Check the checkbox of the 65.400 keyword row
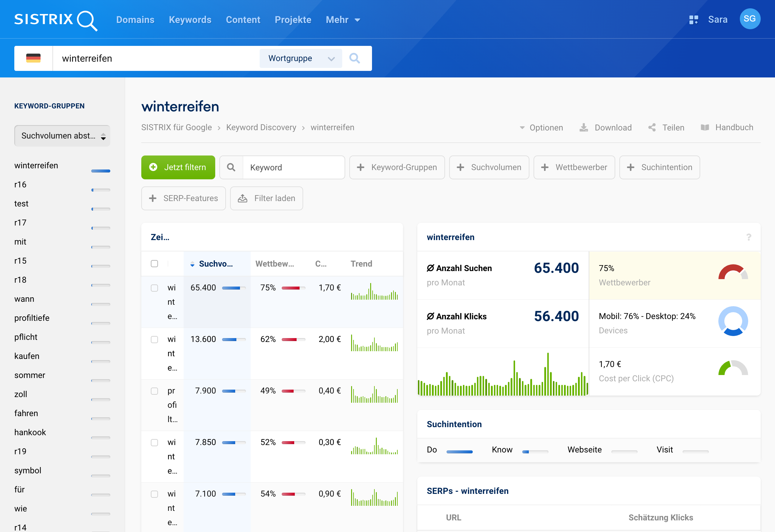Viewport: 775px width, 532px height. pos(154,288)
